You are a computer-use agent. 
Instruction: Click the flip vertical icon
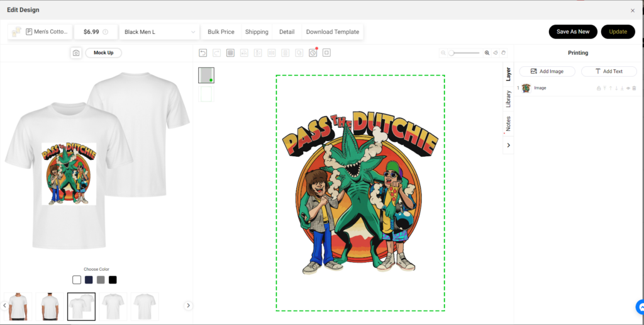click(258, 53)
